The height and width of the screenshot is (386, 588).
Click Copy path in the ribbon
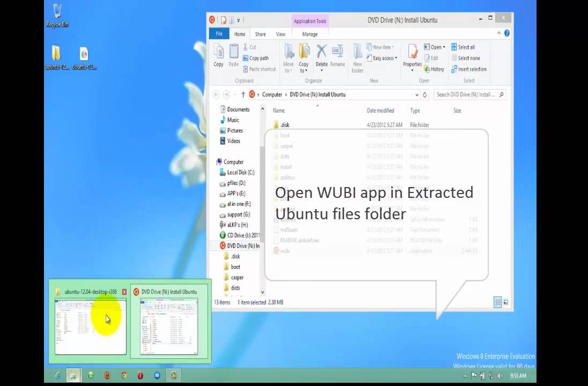pos(255,58)
